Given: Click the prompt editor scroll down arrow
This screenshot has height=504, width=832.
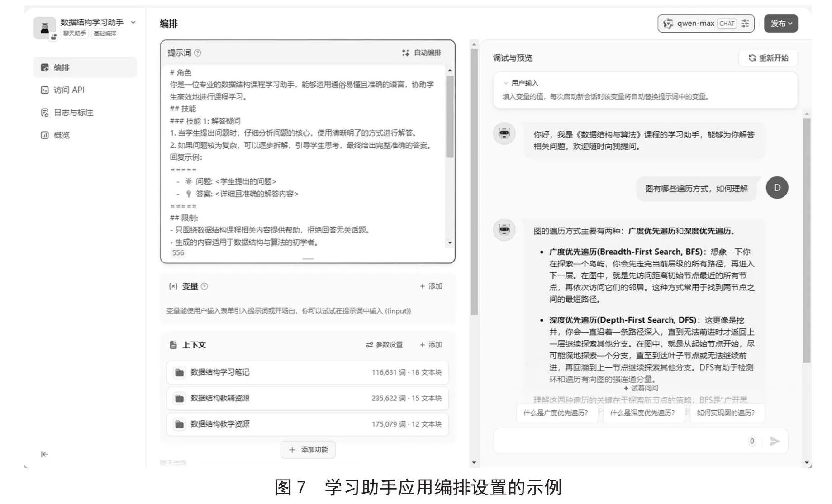Looking at the screenshot, I should [450, 243].
